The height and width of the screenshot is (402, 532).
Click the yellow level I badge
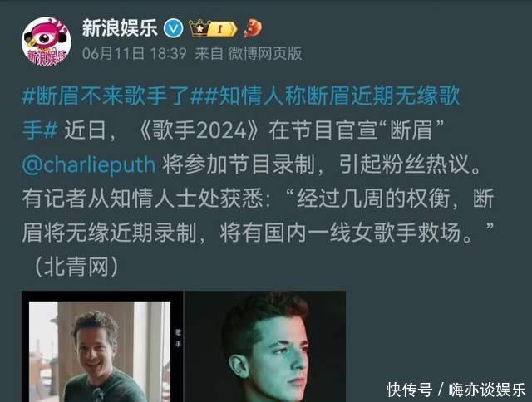[222, 29]
